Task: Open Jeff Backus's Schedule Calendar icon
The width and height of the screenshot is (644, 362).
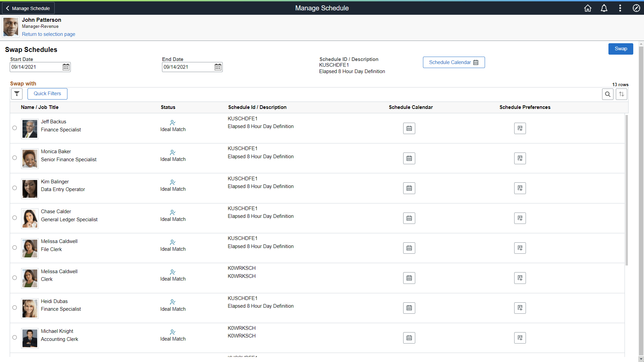Action: click(409, 128)
